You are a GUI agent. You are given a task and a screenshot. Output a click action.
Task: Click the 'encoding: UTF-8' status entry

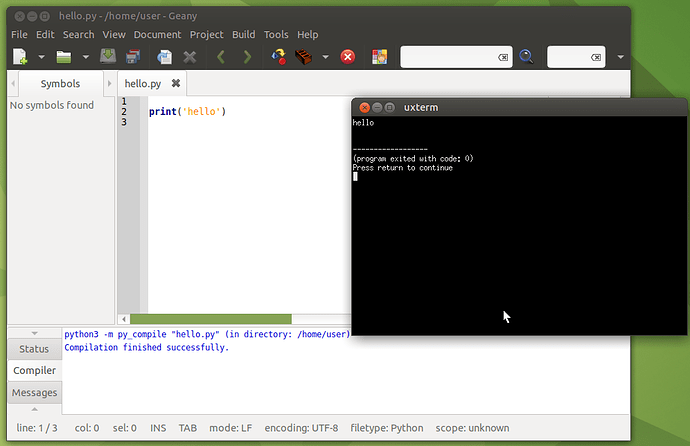tap(301, 428)
